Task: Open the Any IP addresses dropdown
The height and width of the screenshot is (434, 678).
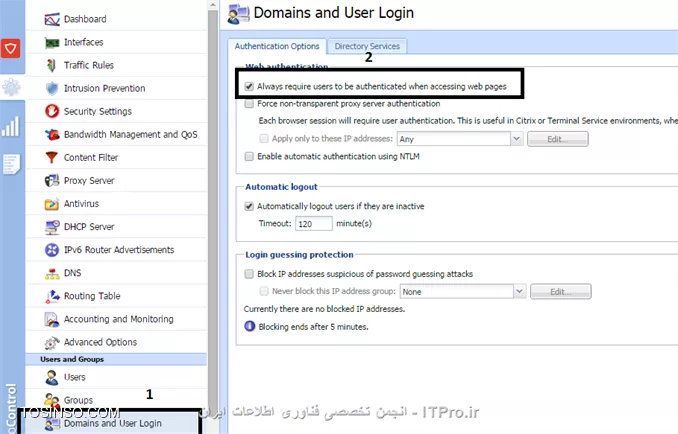Action: 516,139
